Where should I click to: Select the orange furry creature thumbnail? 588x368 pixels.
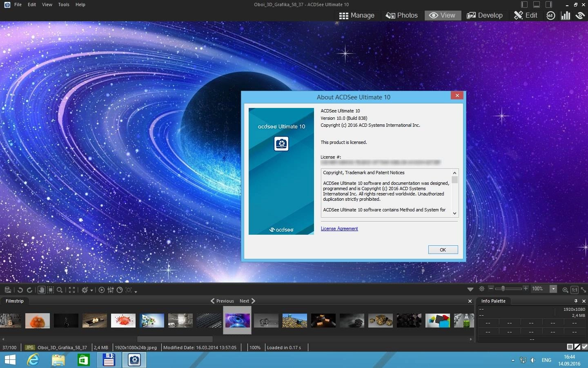click(38, 321)
